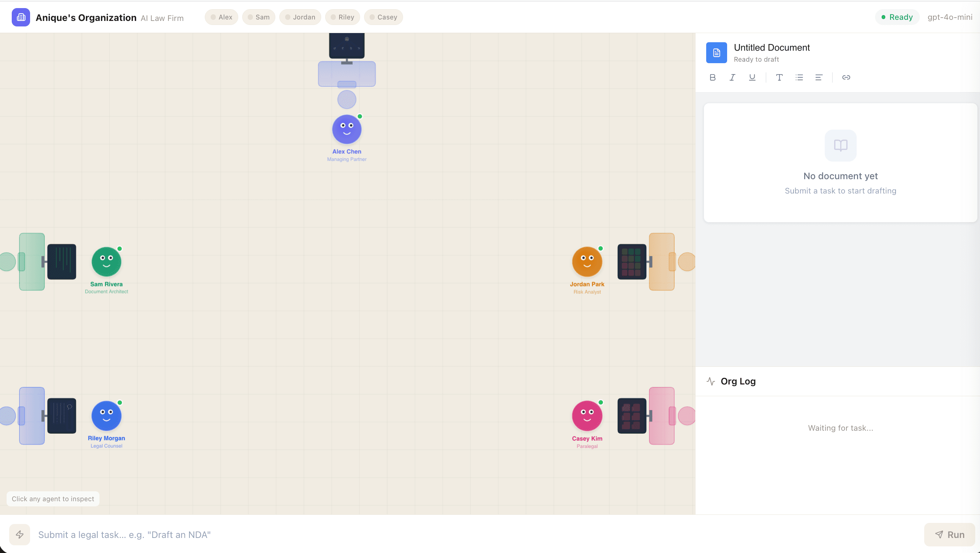Inspect Alex Chen managing partner avatar
The width and height of the screenshot is (980, 553).
coord(346,129)
